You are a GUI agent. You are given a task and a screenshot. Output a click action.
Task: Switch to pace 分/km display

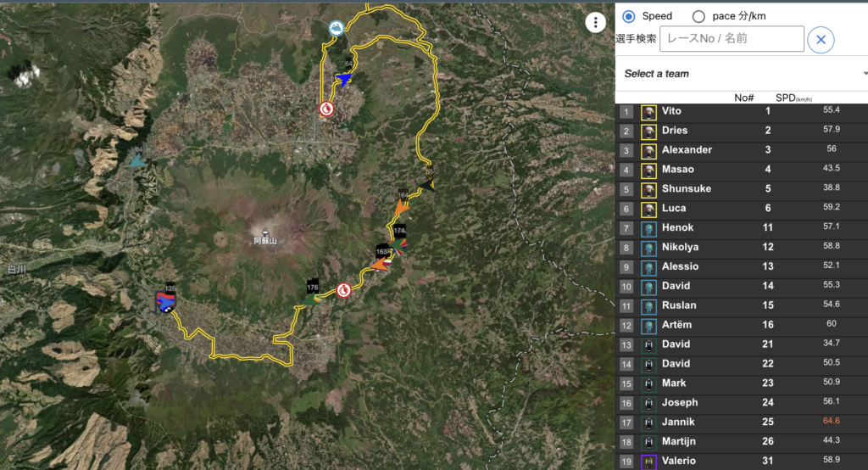(x=698, y=16)
